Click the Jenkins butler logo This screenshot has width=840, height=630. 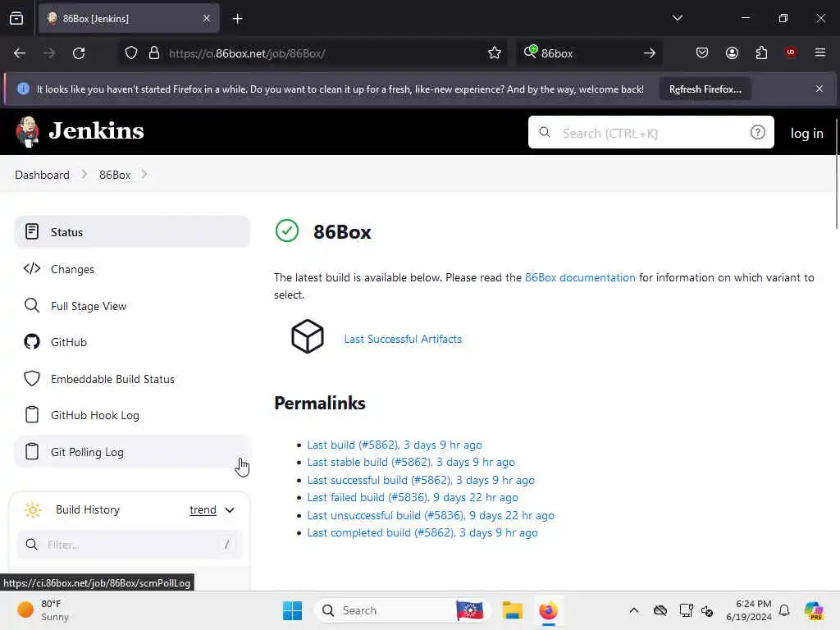pos(27,131)
